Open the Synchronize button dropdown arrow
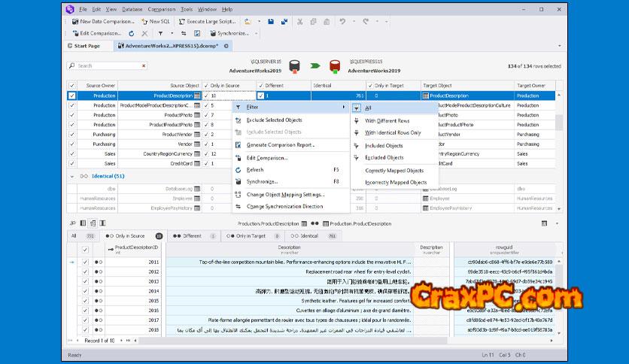The width and height of the screenshot is (629, 364). 254,33
